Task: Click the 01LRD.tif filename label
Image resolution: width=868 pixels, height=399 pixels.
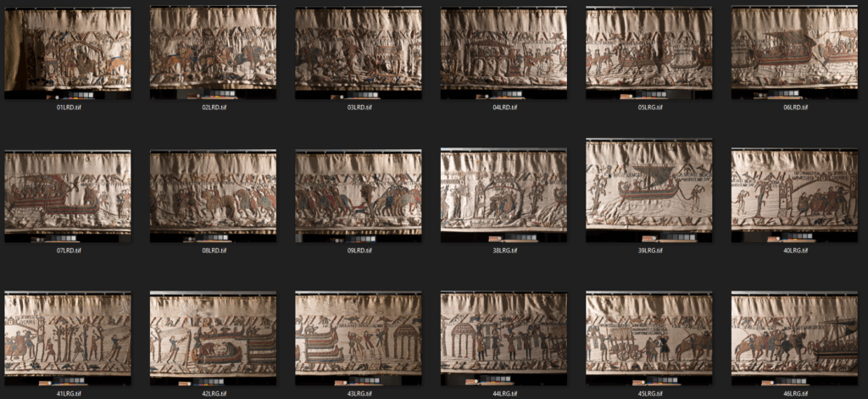Action: pos(68,108)
